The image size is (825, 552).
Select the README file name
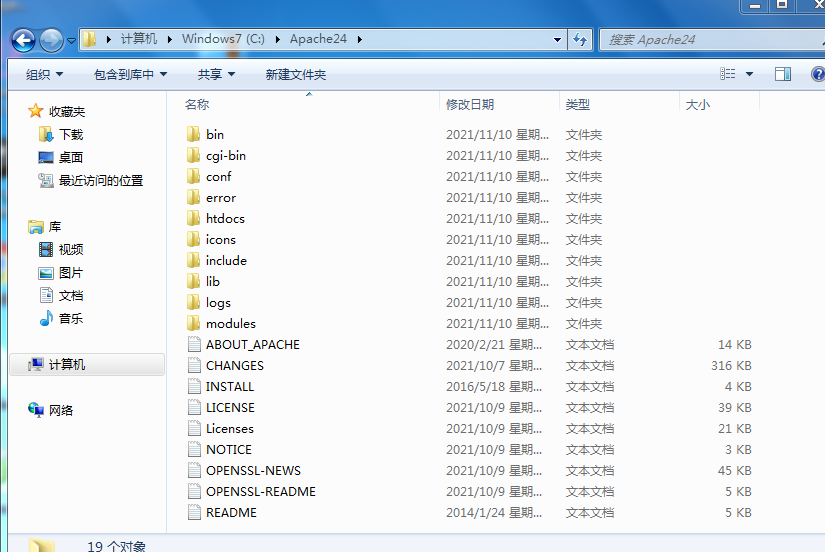[232, 513]
